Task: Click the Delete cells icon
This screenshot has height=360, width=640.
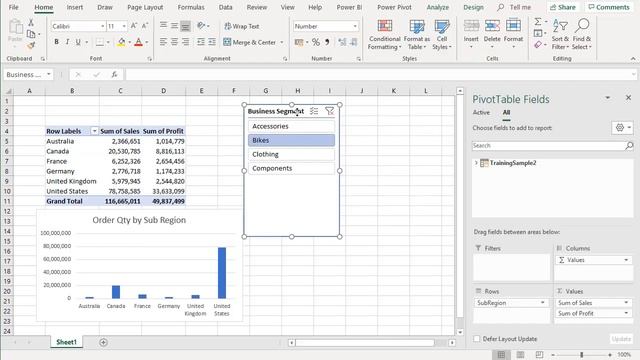Action: (x=492, y=26)
